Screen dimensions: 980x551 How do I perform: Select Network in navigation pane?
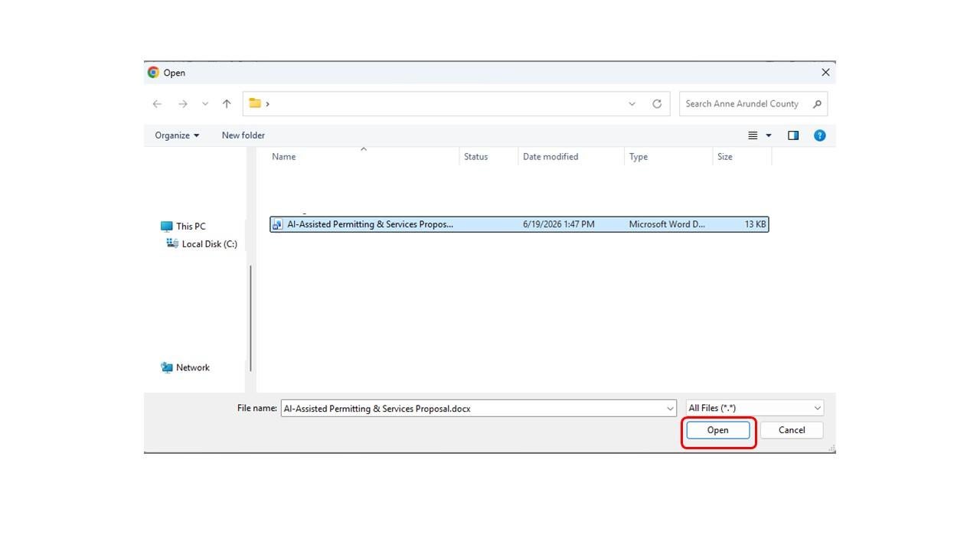coord(185,368)
